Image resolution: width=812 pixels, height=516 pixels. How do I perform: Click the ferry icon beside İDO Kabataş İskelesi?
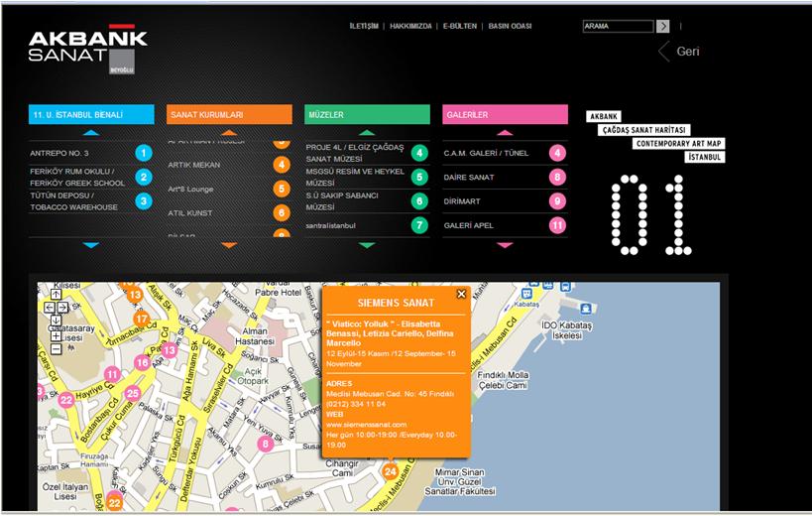[x=586, y=309]
